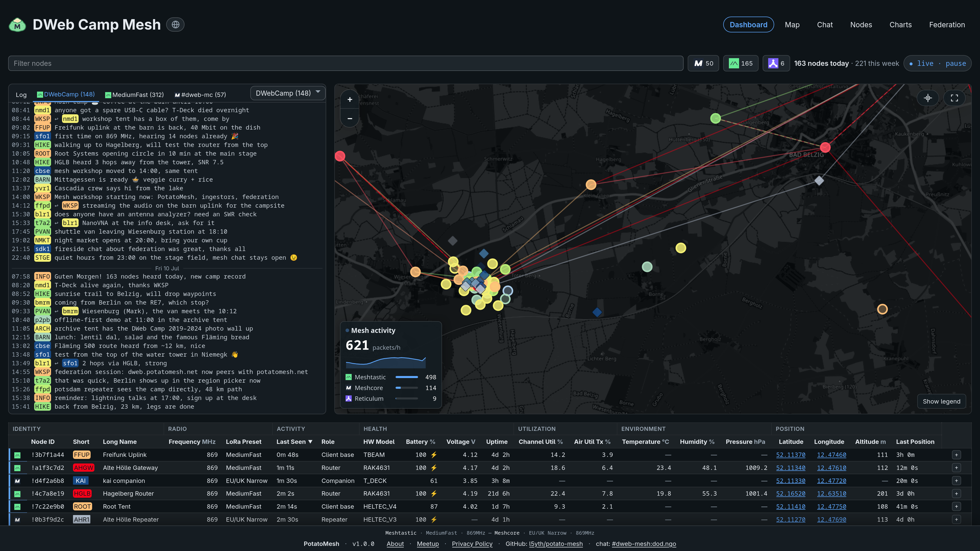The height and width of the screenshot is (551, 980).
Task: Click the AHGW red short name badge
Action: pyautogui.click(x=84, y=468)
